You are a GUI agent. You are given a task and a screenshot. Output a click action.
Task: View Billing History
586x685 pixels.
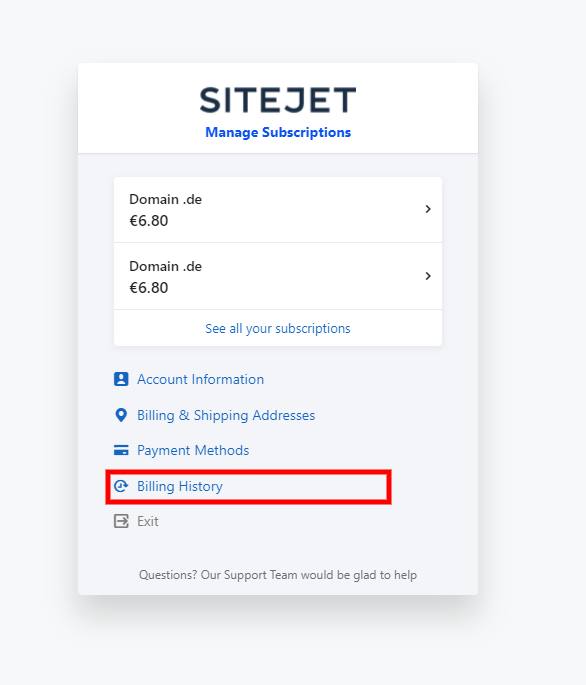(180, 486)
